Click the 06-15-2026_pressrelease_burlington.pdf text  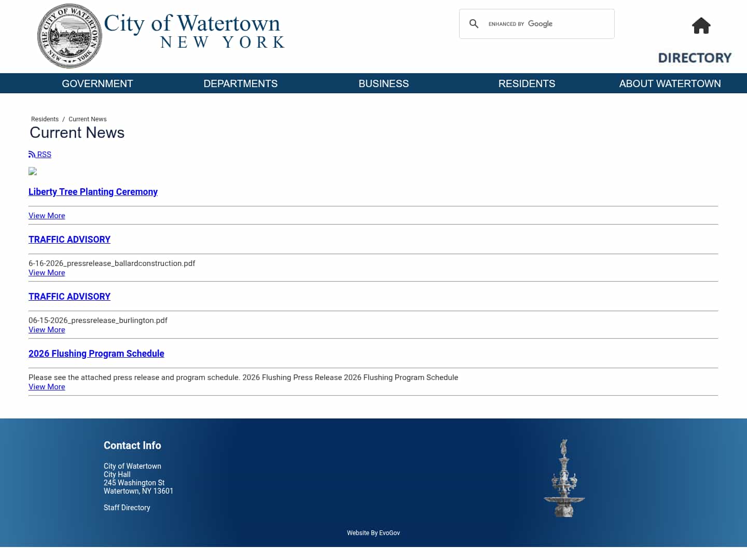click(x=98, y=320)
